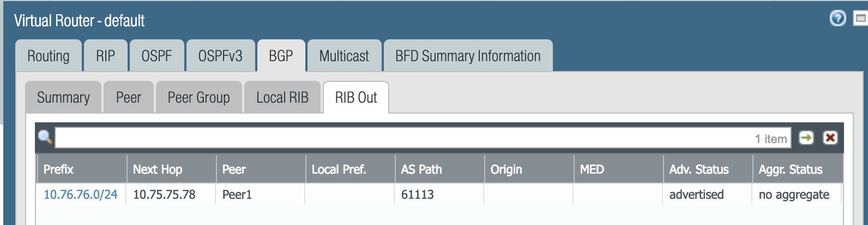Screen dimensions: 868x225
Task: Click the help question mark icon
Action: (837, 19)
